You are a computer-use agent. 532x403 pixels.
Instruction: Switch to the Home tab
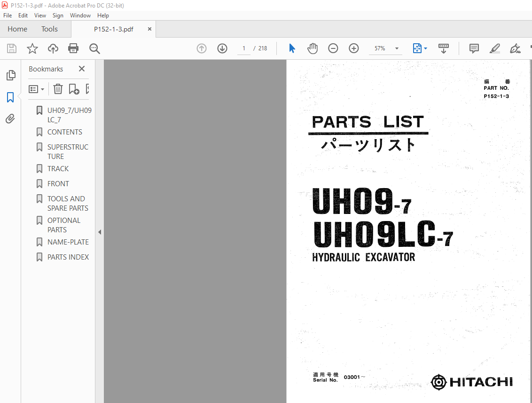[17, 29]
